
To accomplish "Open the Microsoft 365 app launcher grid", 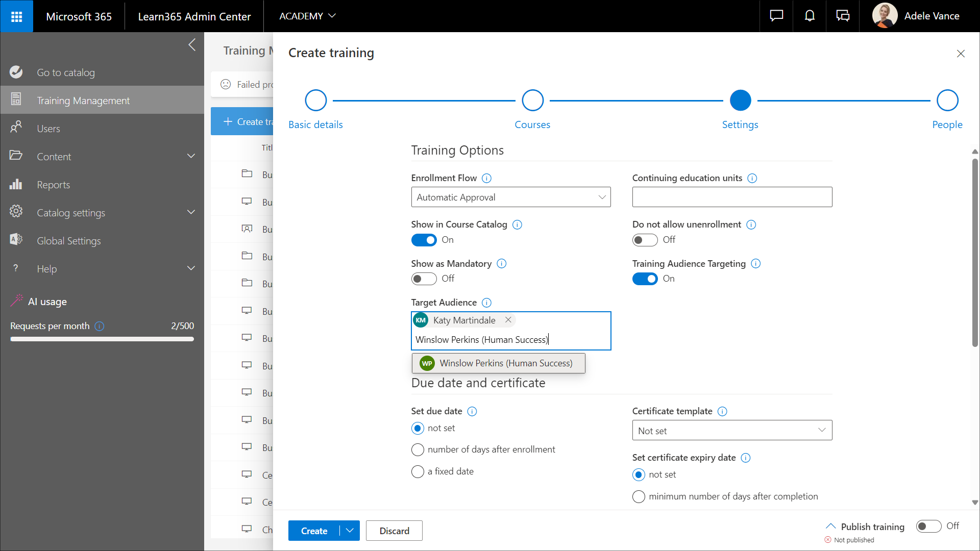I will [16, 16].
